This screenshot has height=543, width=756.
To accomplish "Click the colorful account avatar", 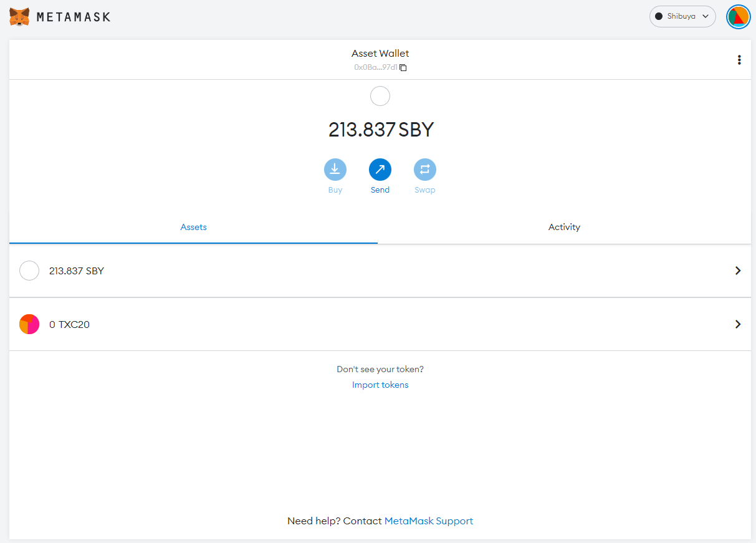I will pyautogui.click(x=739, y=17).
